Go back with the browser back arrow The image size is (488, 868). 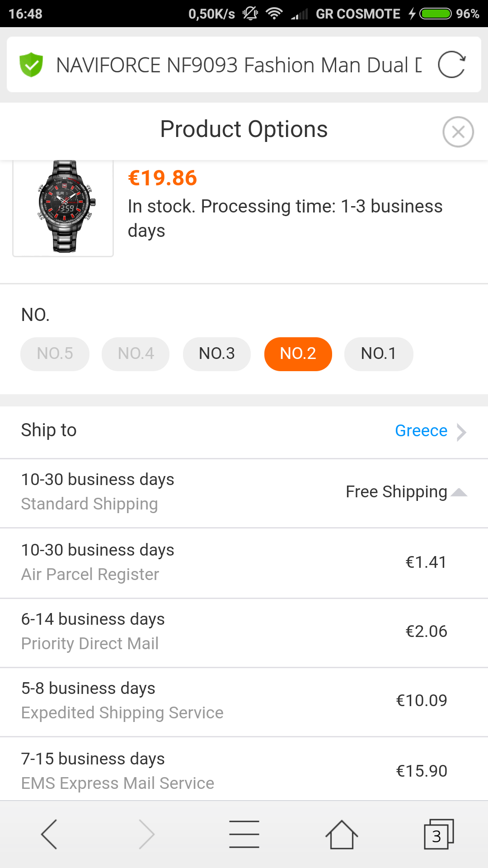pos(49,834)
